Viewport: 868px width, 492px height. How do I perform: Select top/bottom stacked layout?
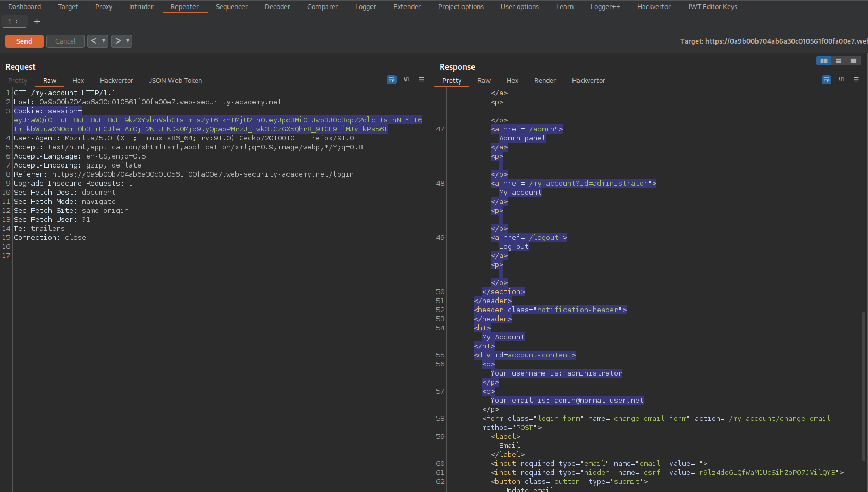pyautogui.click(x=839, y=61)
